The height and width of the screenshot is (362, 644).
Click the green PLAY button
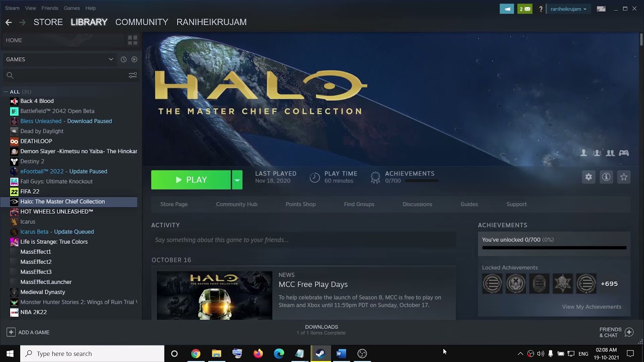coord(191,180)
